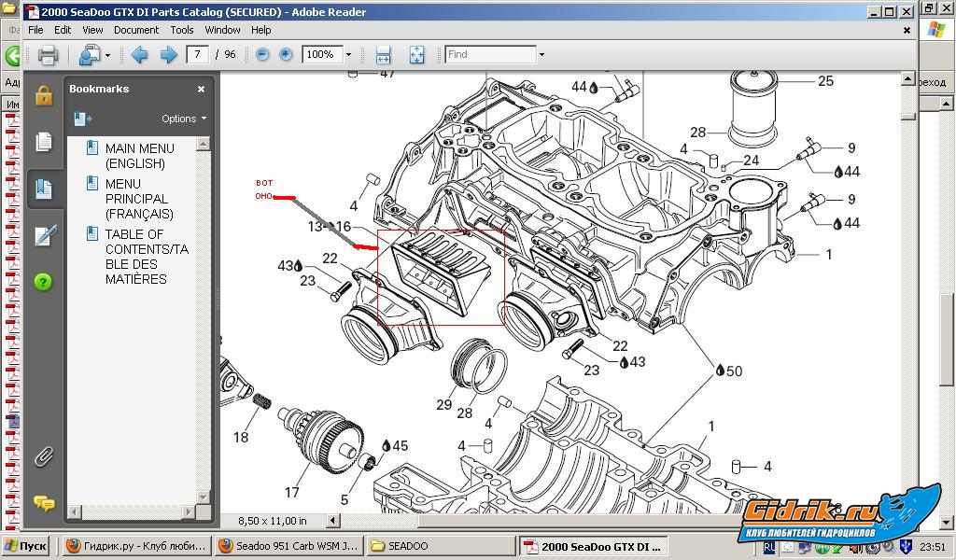Open the Attachments paperclip panel
This screenshot has height=560, width=956.
[44, 456]
